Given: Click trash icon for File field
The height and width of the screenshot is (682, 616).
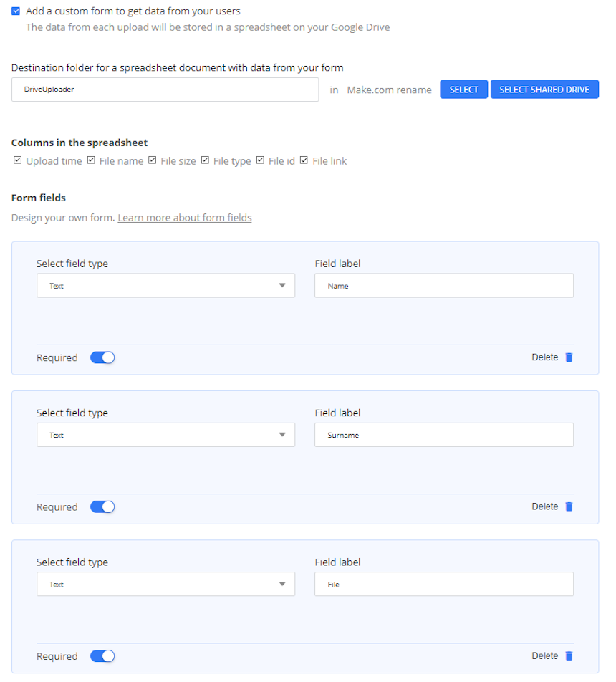Looking at the screenshot, I should coord(569,656).
